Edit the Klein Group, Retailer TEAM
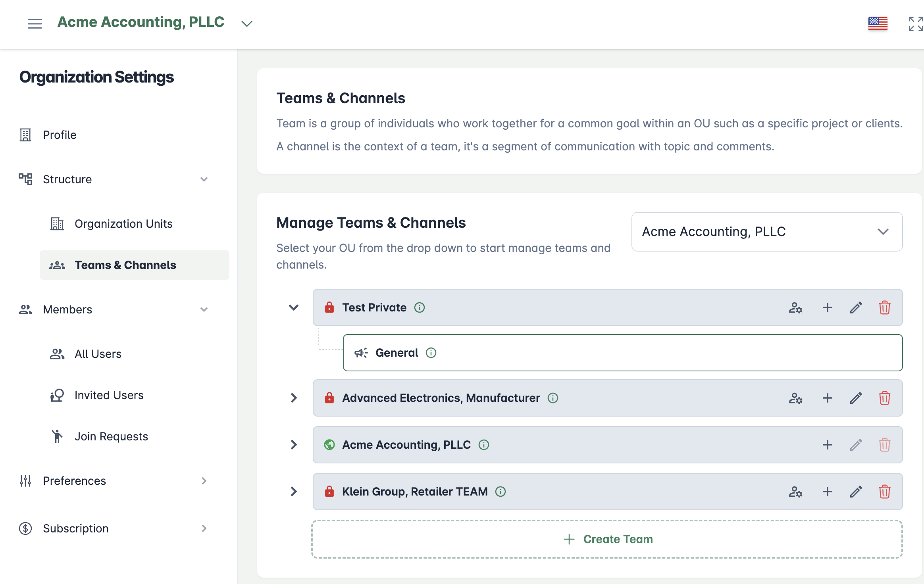This screenshot has width=924, height=584. [856, 492]
